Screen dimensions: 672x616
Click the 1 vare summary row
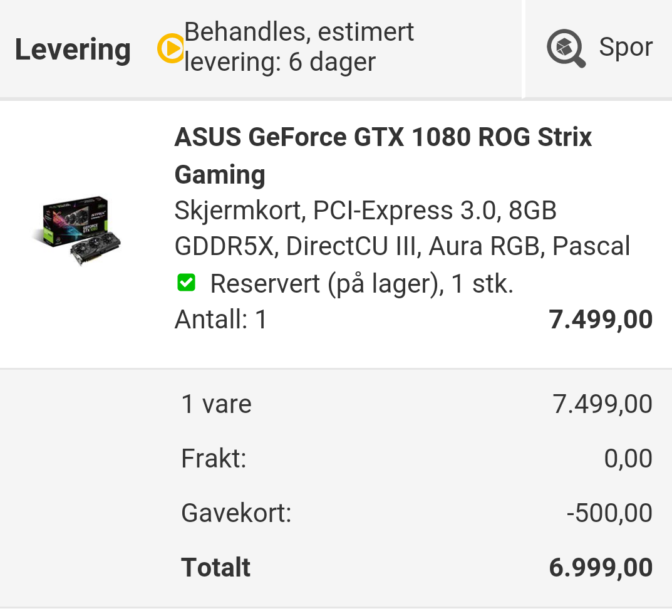[416, 404]
